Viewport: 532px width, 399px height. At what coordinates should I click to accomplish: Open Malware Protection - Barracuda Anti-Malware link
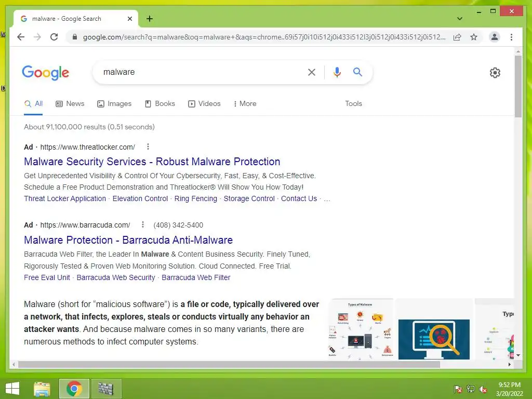tap(128, 240)
